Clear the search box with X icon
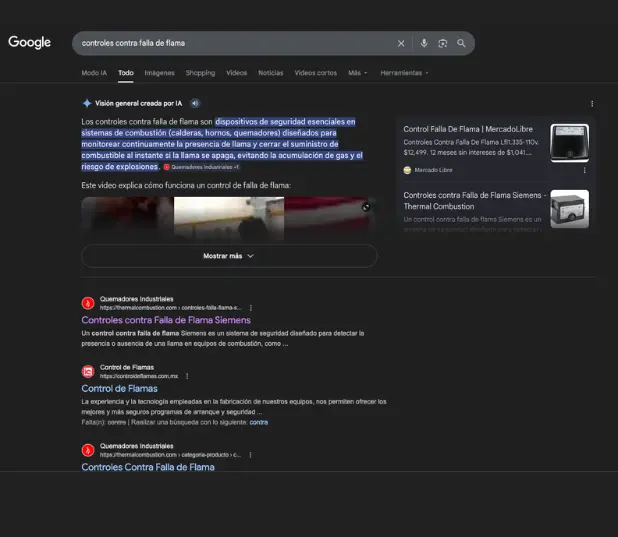The image size is (618, 537). pyautogui.click(x=401, y=43)
